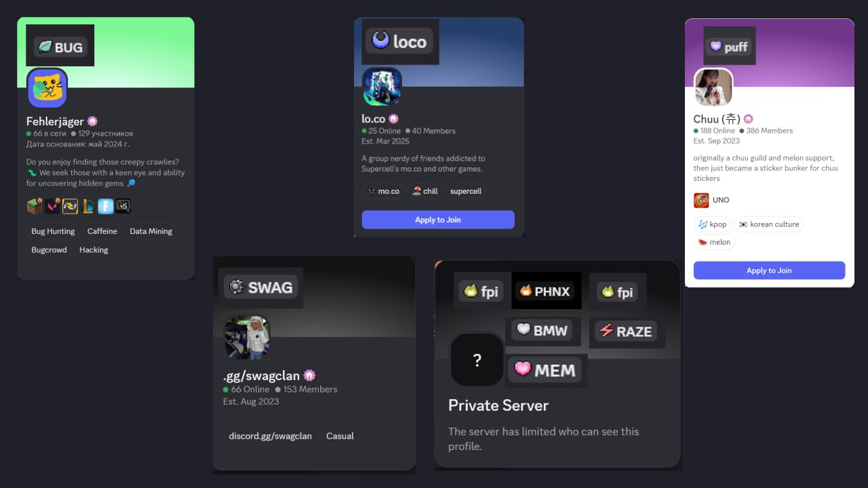Select the supercell trait chip
The height and width of the screenshot is (488, 868).
pos(466,191)
